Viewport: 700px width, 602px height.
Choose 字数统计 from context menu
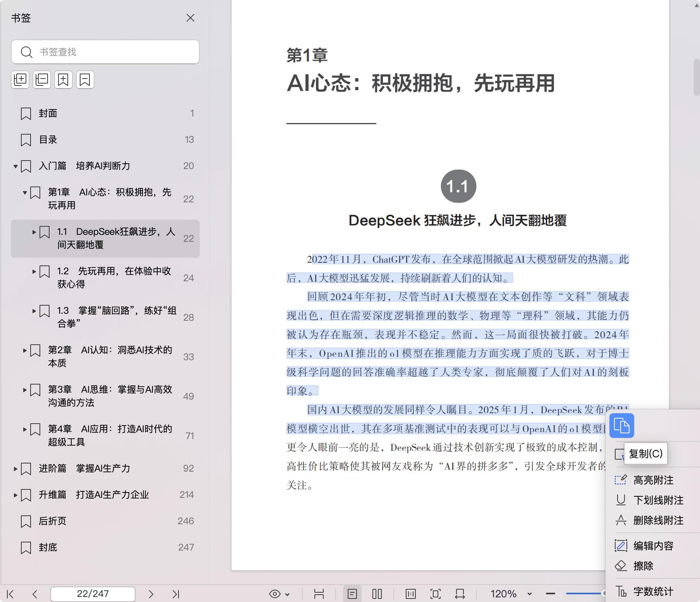(653, 592)
